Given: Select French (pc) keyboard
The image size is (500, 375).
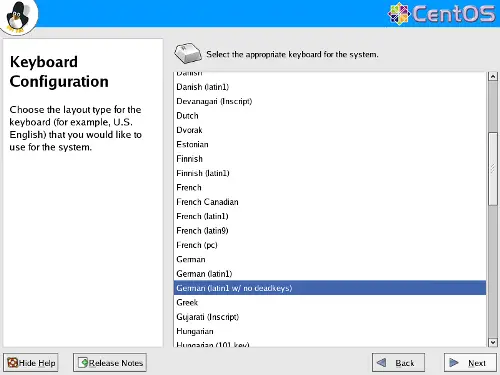Looking at the screenshot, I should point(330,245).
